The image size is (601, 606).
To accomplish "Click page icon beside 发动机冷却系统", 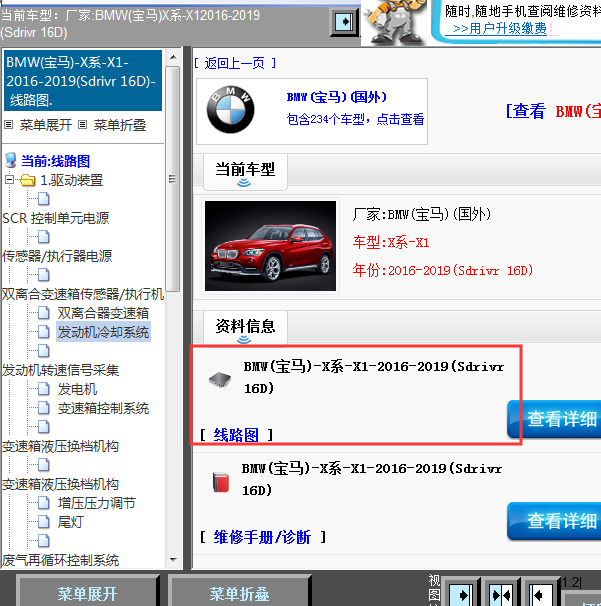I will (44, 332).
